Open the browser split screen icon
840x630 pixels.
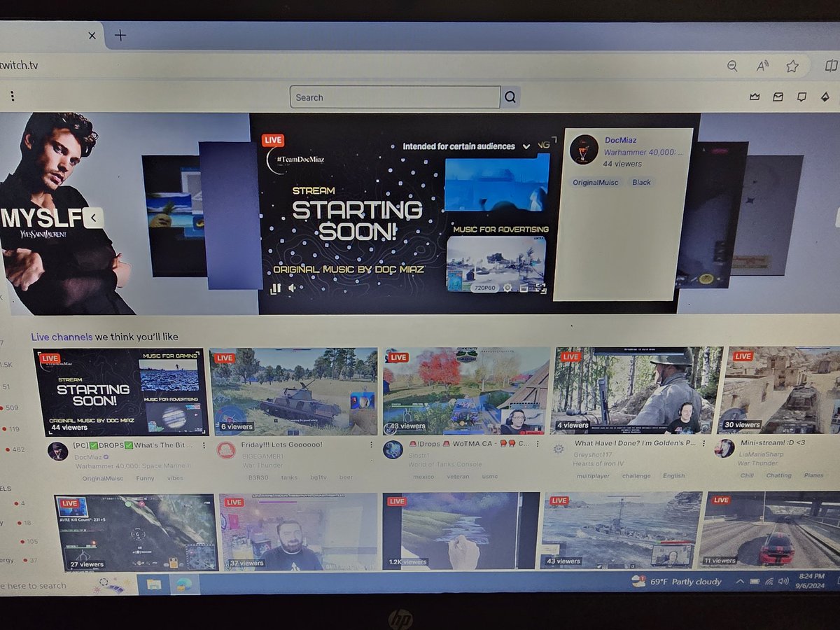tap(831, 65)
